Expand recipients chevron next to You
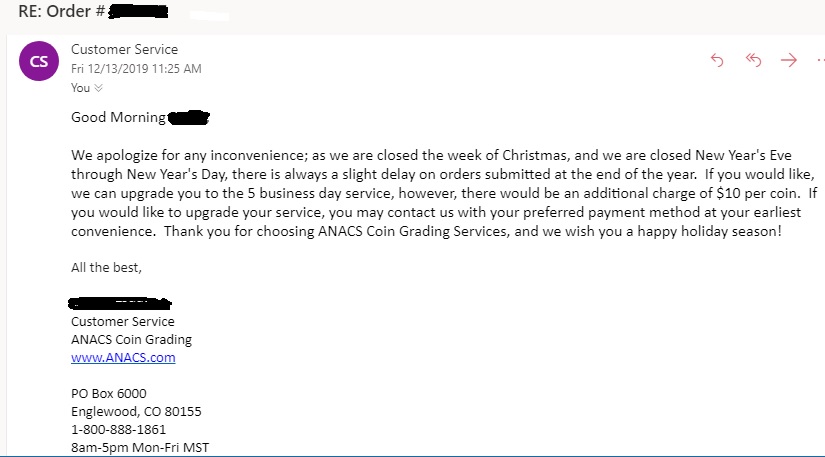This screenshot has height=457, width=825. pos(98,88)
